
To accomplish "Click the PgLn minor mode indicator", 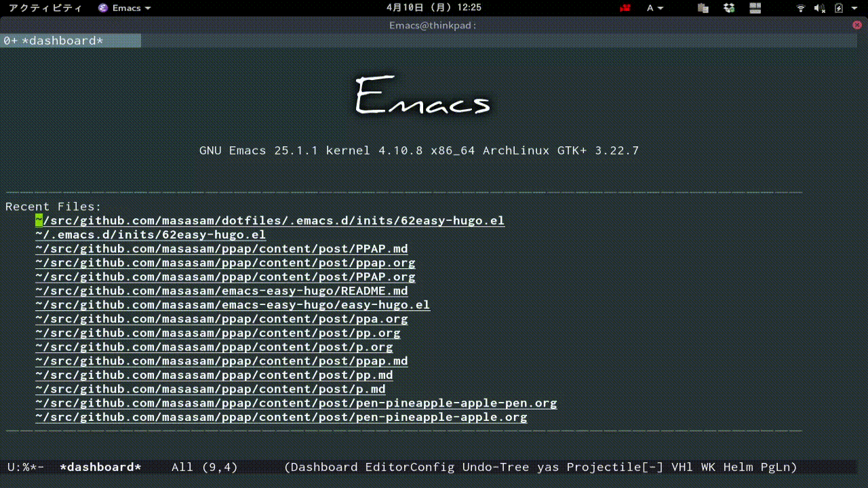I will [x=776, y=467].
